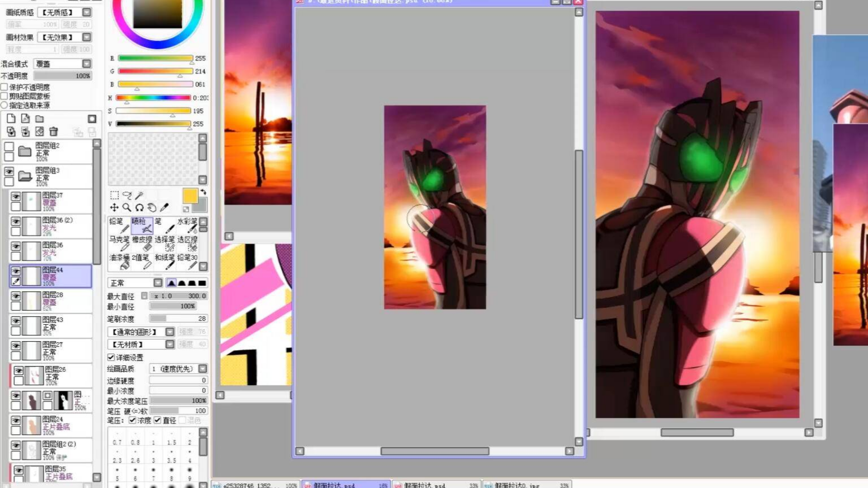This screenshot has height=488, width=868.
Task: Adjust the 最大直径 brush size slider
Action: tap(179, 296)
